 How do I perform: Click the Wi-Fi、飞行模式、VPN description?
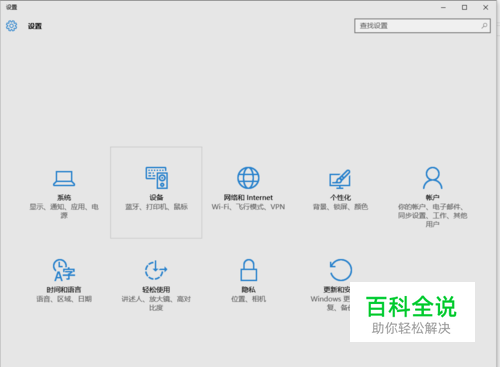point(248,207)
